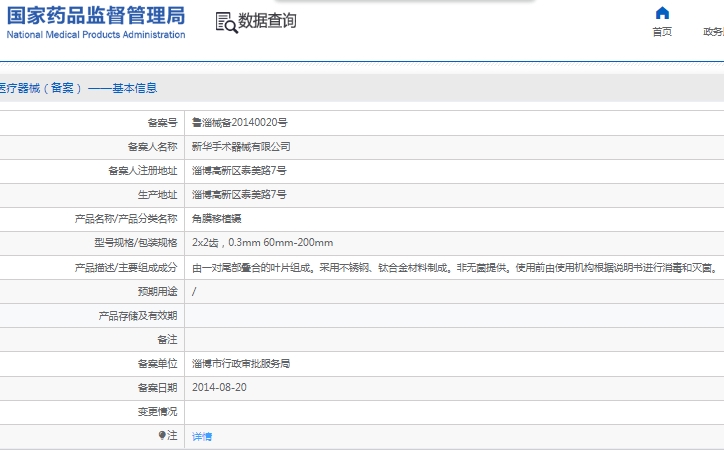Open the 详情 link
This screenshot has width=724, height=453.
pos(202,436)
